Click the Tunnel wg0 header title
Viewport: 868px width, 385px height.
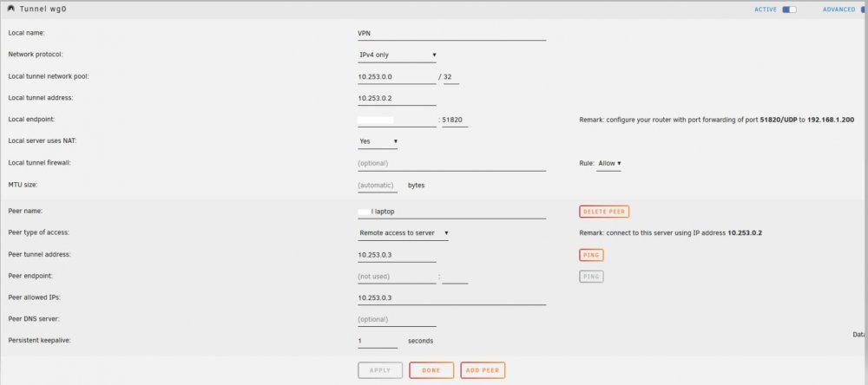(43, 10)
